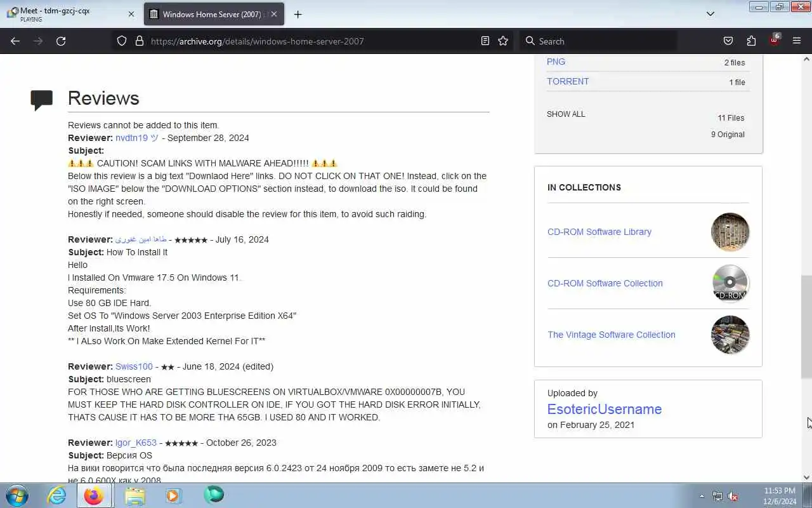Screen dimensions: 812x508
Task: Go back to the previous page
Action: point(15,41)
